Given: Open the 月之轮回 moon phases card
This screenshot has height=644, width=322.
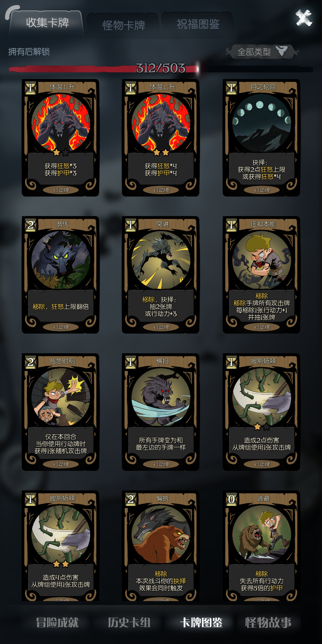Looking at the screenshot, I should (261, 138).
